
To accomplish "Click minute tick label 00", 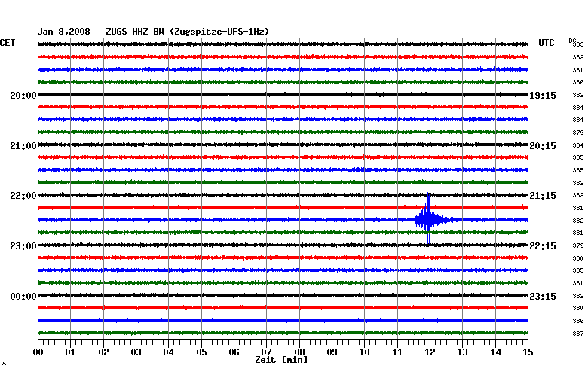I will [x=38, y=352].
